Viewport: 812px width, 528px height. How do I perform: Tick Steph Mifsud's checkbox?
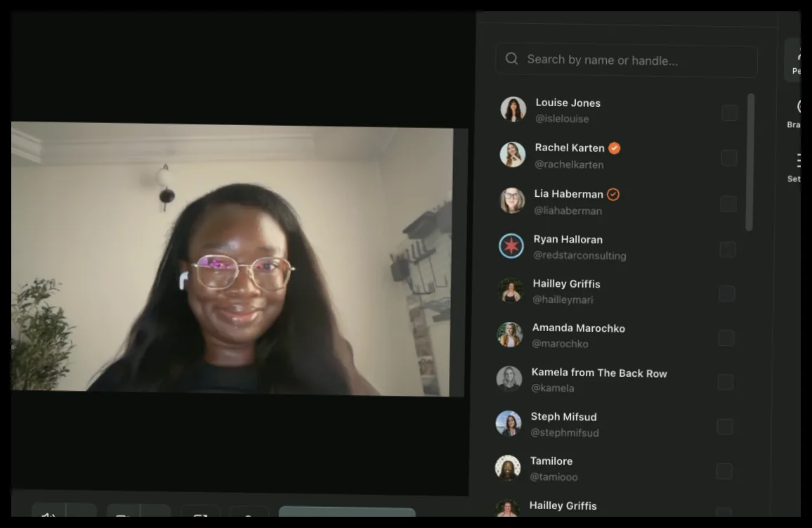(725, 427)
